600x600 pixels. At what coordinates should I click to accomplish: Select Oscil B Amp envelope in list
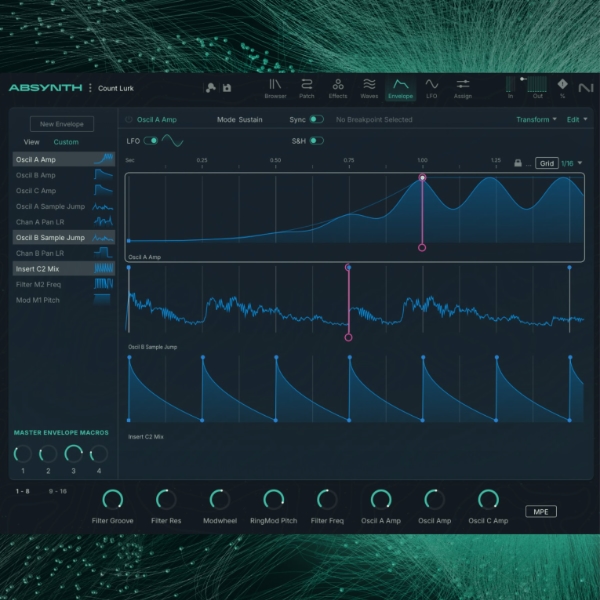[64, 175]
